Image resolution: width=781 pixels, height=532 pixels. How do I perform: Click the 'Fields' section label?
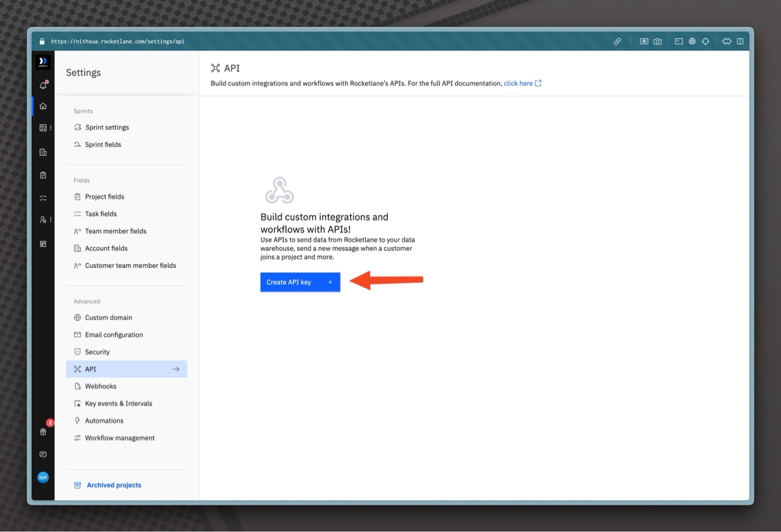click(81, 180)
